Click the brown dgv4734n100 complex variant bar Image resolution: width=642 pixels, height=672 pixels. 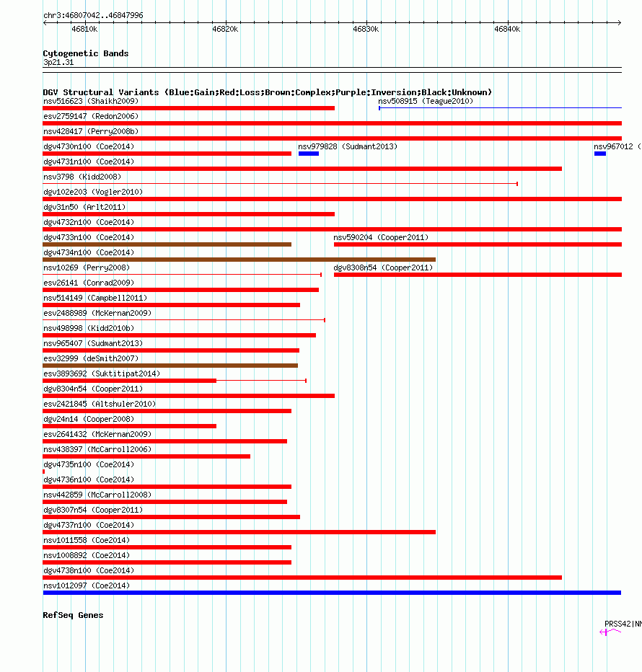(239, 260)
